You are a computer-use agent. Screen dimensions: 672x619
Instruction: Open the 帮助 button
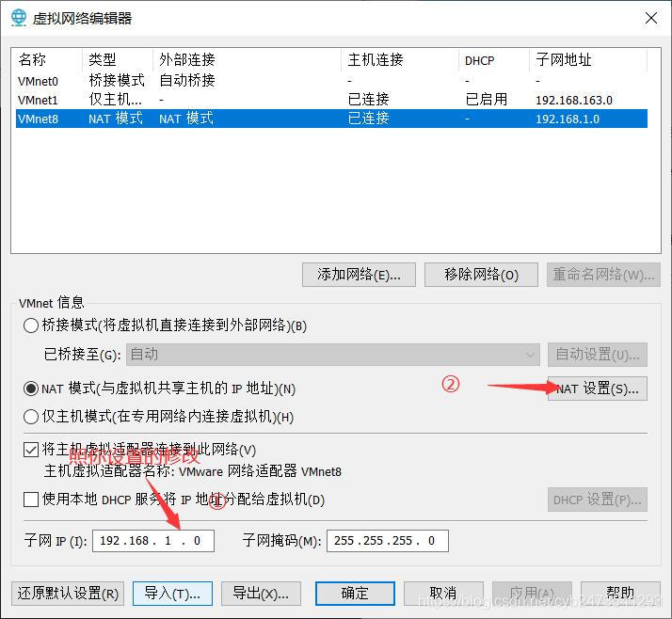pyautogui.click(x=620, y=594)
